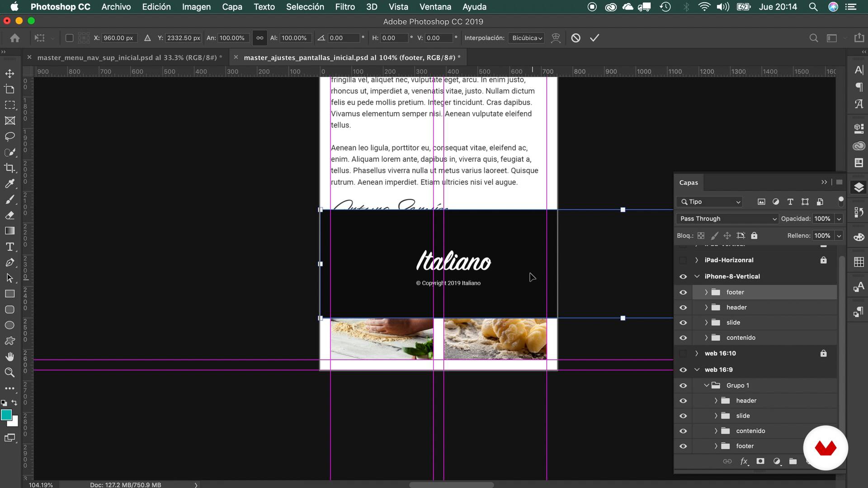Screen dimensions: 868x488
Task: Select the Horizontal Type tool
Action: (x=9, y=247)
